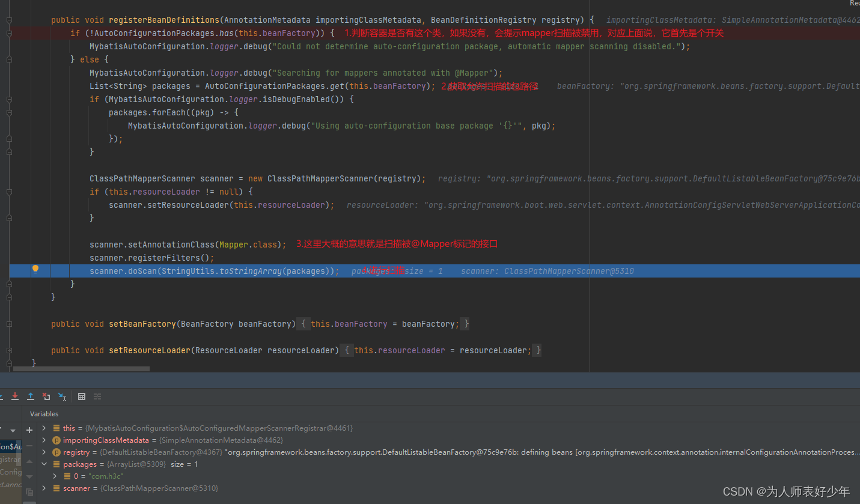Open the Evaluate Expression calculator icon

pyautogui.click(x=82, y=396)
